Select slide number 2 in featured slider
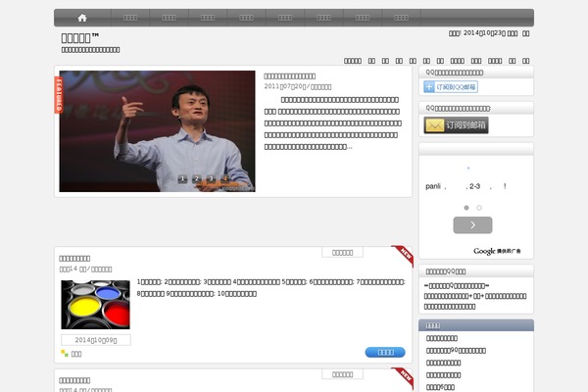 pos(197,179)
